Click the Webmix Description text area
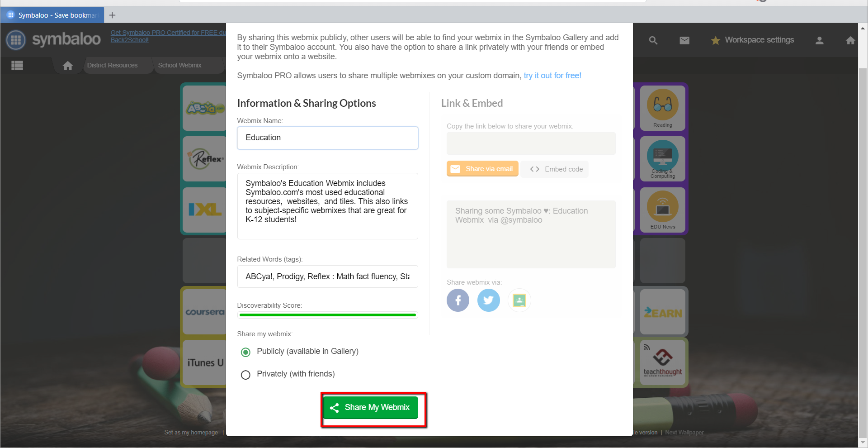This screenshot has height=448, width=868. [x=328, y=206]
